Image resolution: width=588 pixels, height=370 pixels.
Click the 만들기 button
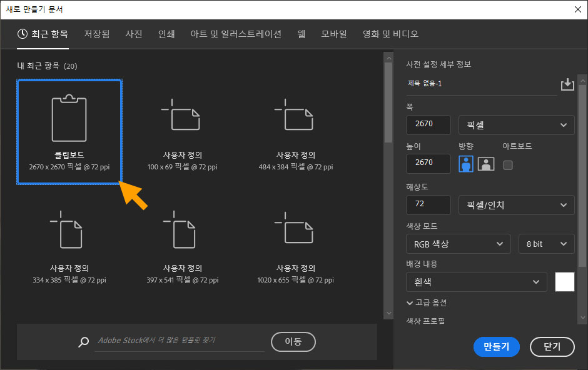click(497, 347)
